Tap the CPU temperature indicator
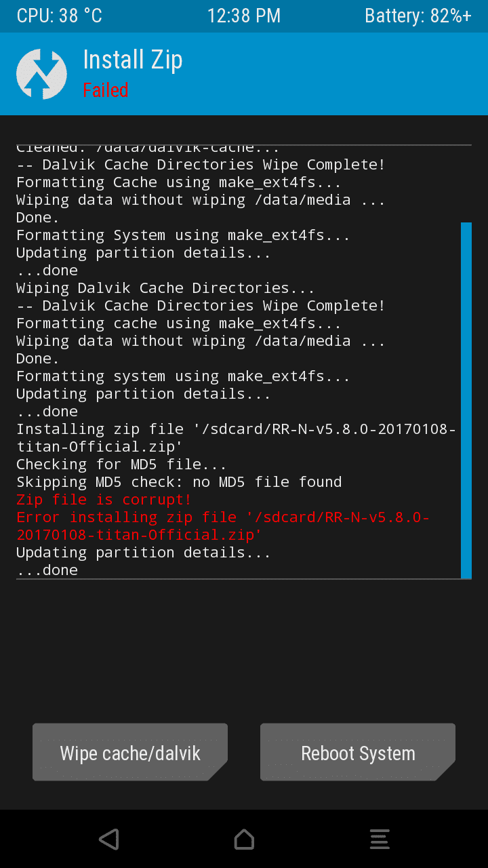The image size is (488, 868). click(x=60, y=16)
